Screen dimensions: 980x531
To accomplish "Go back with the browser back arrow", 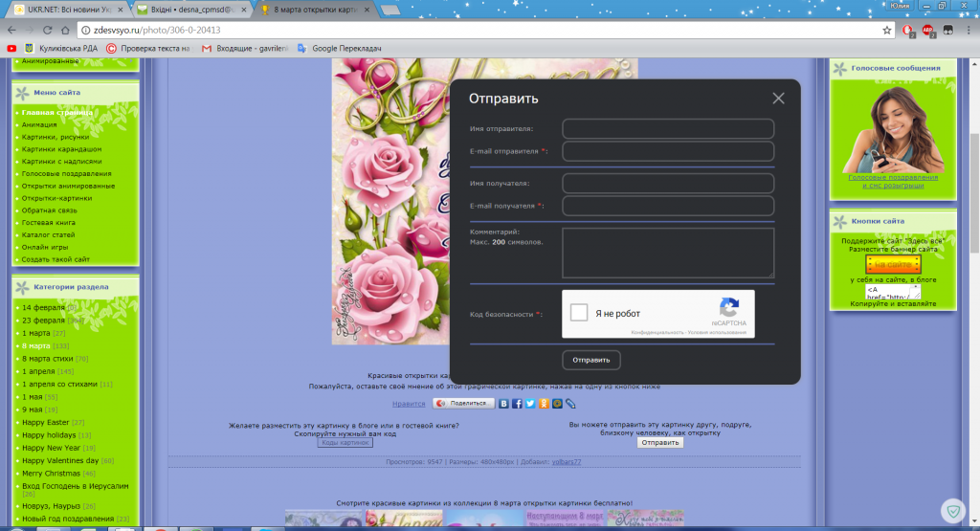I will [x=11, y=30].
